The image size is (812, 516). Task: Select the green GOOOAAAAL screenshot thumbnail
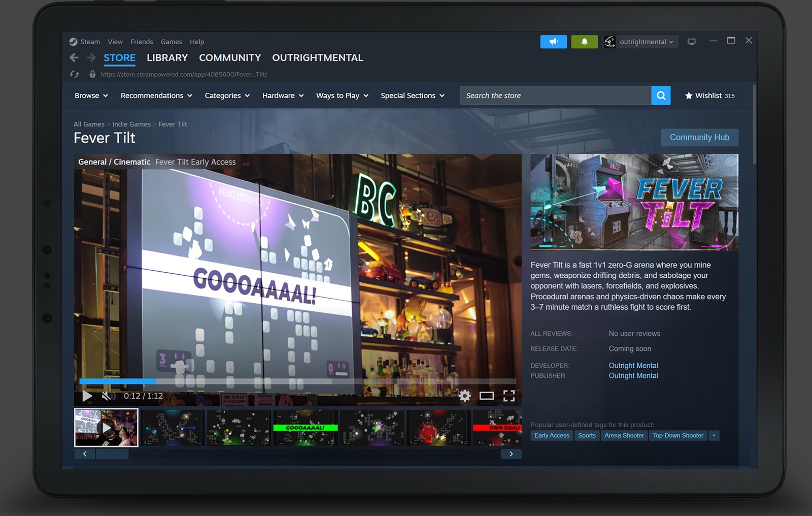point(306,428)
